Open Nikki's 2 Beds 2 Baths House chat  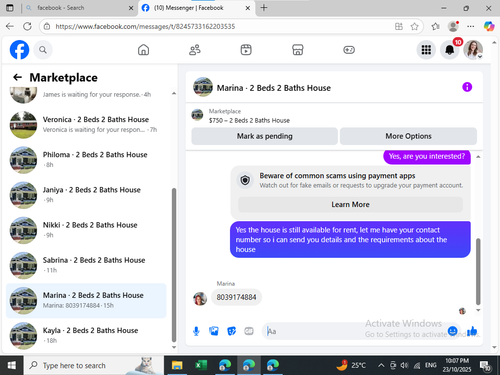pos(87,230)
